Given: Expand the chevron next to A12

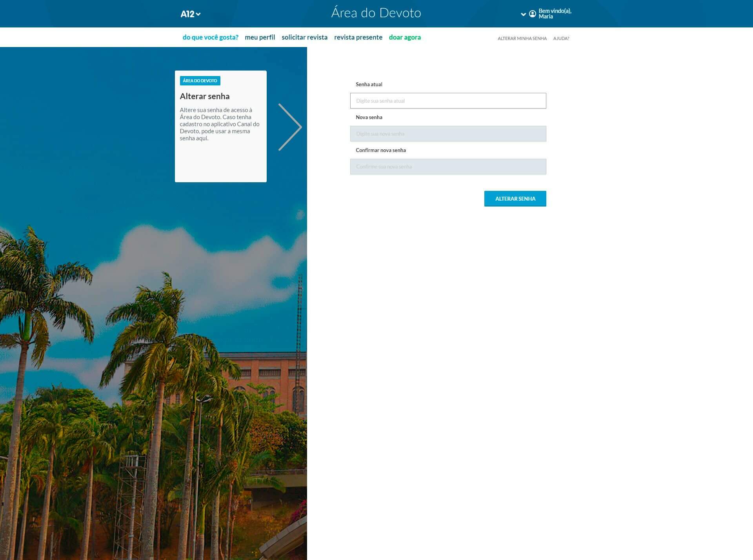Looking at the screenshot, I should 198,14.
